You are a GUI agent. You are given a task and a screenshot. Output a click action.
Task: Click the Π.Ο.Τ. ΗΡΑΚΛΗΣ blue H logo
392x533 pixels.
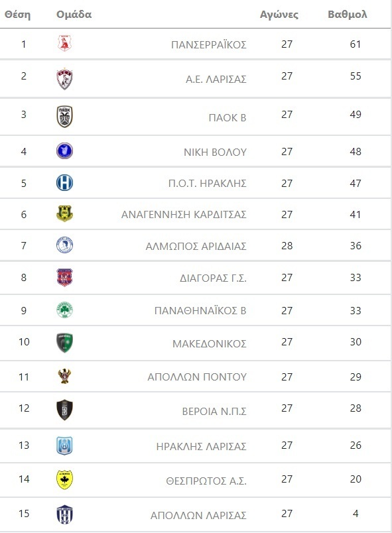tap(64, 182)
